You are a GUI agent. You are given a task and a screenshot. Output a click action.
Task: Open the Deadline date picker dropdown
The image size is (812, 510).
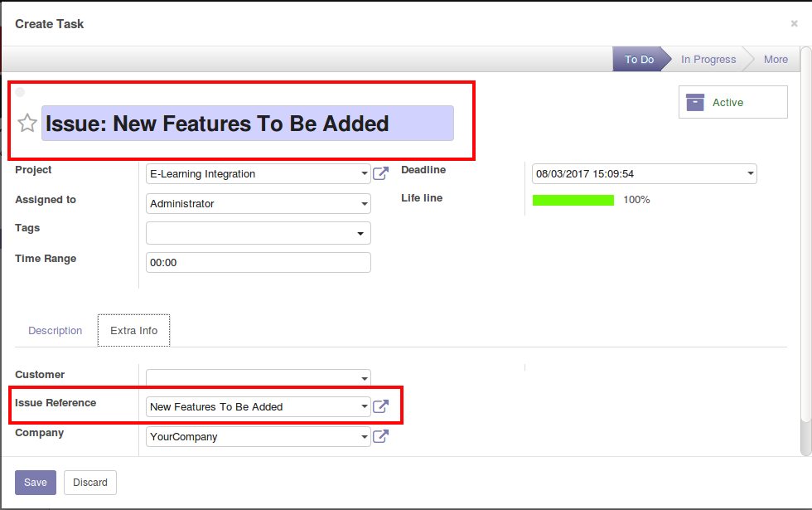pos(751,173)
